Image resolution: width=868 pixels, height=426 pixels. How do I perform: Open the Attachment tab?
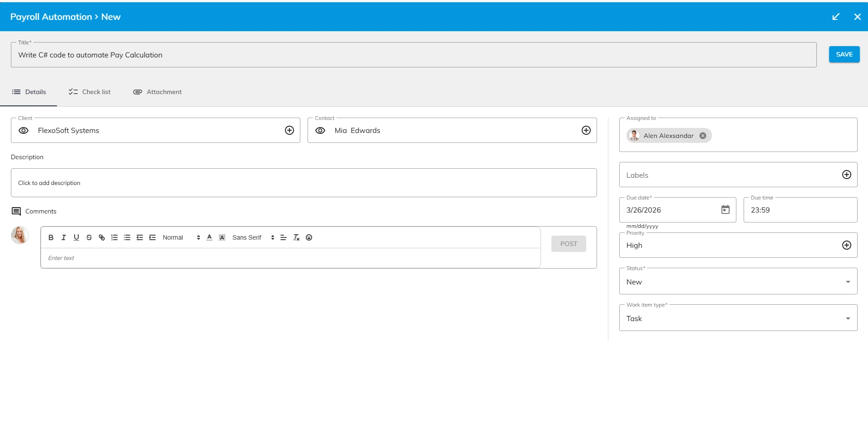tap(157, 92)
